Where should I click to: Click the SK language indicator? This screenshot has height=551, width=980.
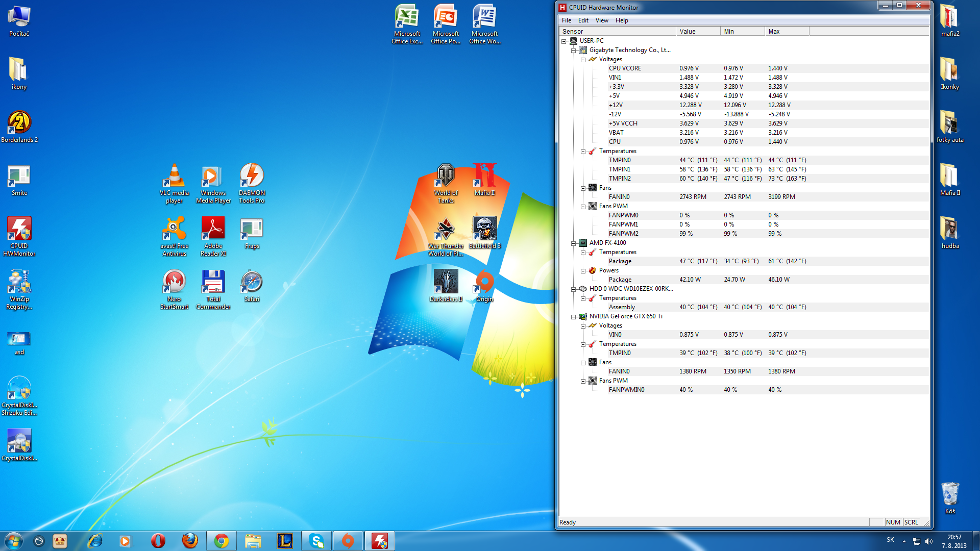pos(890,540)
